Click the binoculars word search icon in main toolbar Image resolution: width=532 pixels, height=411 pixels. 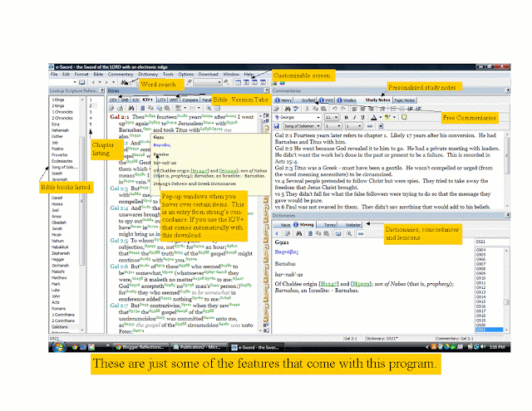124,82
